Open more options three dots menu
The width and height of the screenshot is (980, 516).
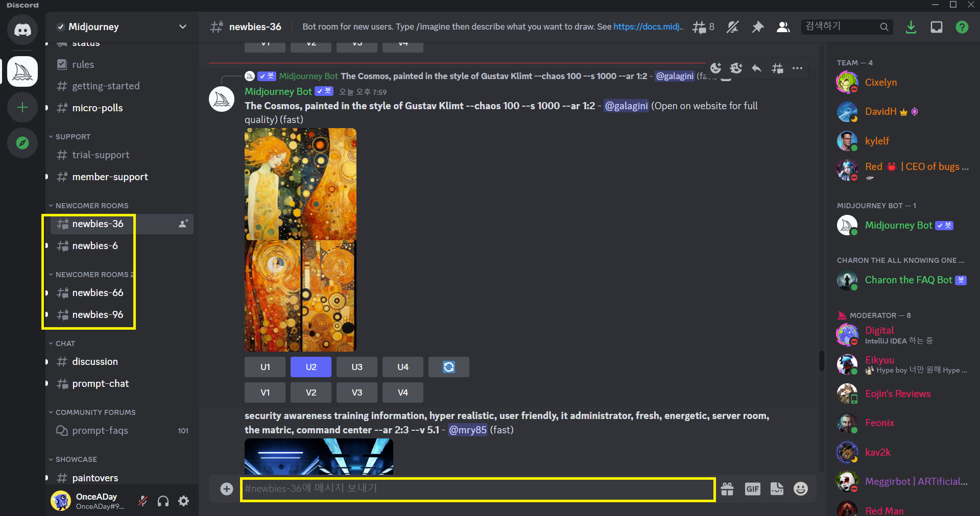tap(797, 68)
